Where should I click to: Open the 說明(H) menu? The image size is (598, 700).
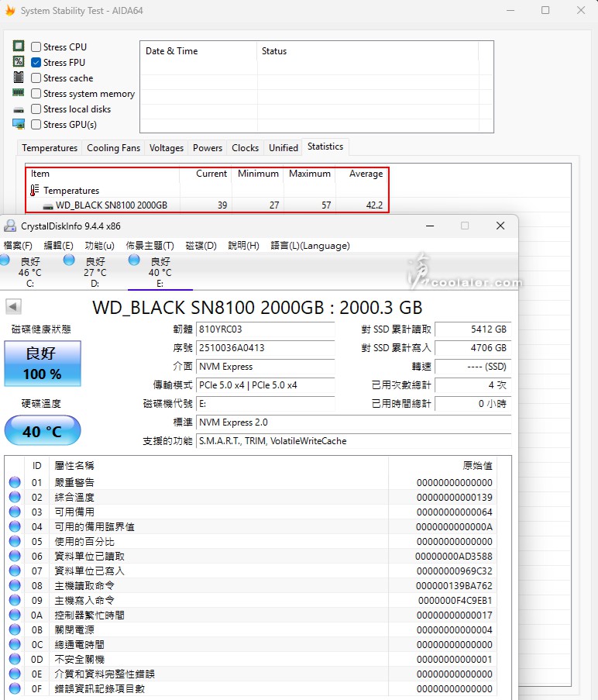point(243,246)
